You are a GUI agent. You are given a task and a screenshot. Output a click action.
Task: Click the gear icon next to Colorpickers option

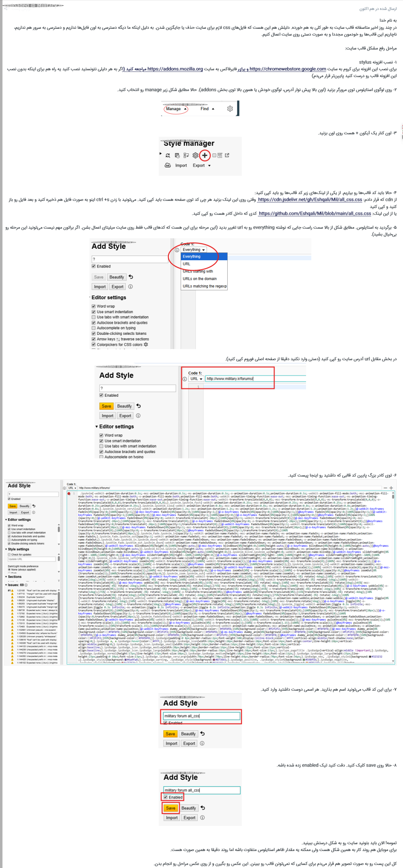146,345
